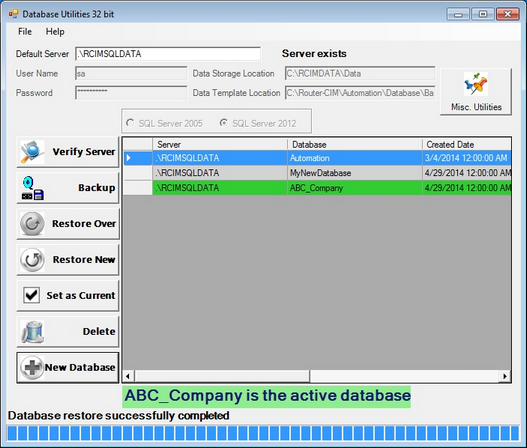Click the Default Server input field

coord(168,54)
